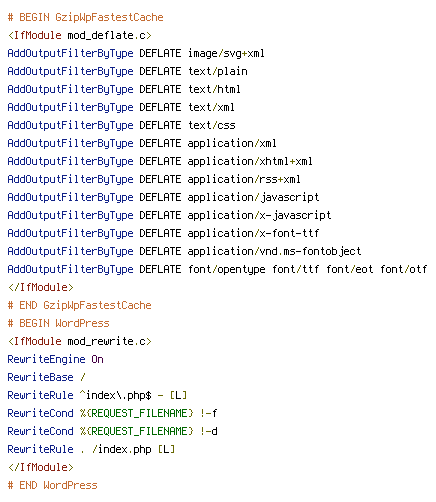436x502 pixels.
Task: Click the first closing '</IfModule>' tag
Action: tap(41, 287)
